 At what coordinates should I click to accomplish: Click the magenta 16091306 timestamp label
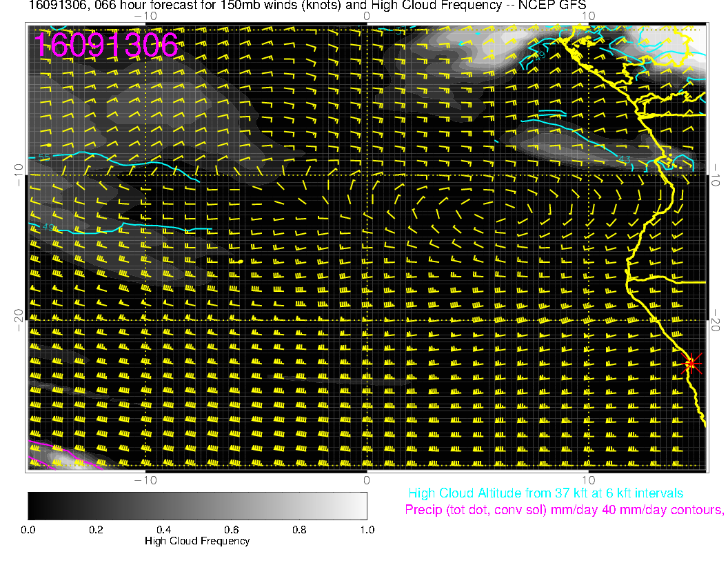[x=105, y=46]
